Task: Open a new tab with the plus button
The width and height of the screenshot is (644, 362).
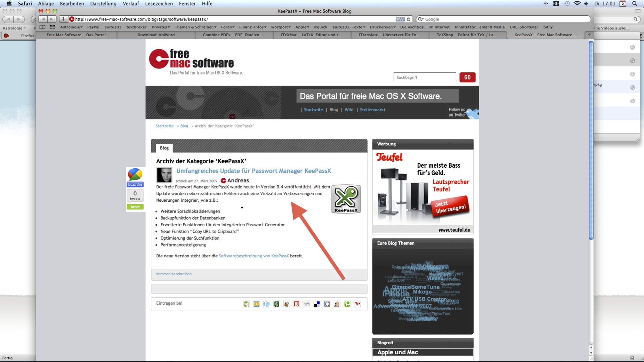Action: pyautogui.click(x=589, y=35)
